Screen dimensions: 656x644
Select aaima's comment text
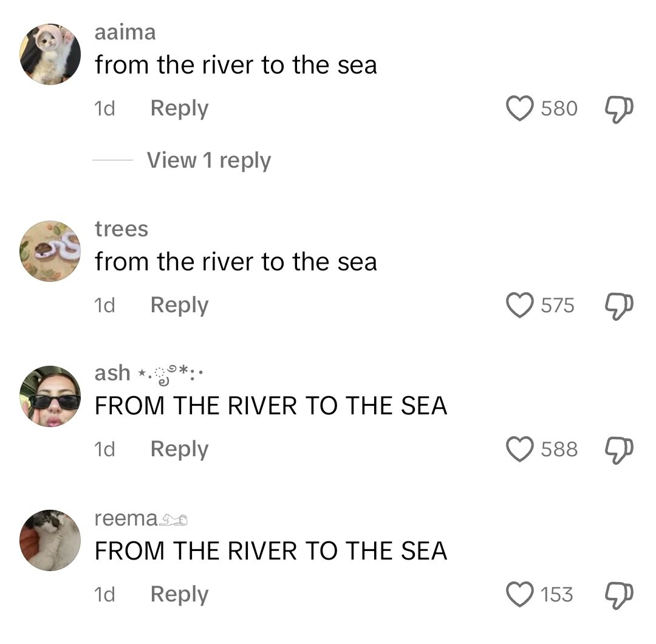click(236, 64)
